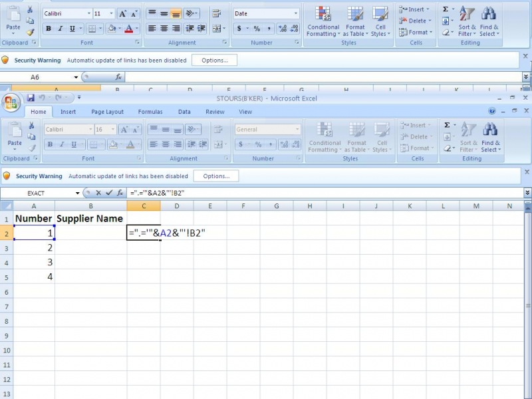
Task: Toggle Underline in the upper window's ribbon
Action: [72, 29]
